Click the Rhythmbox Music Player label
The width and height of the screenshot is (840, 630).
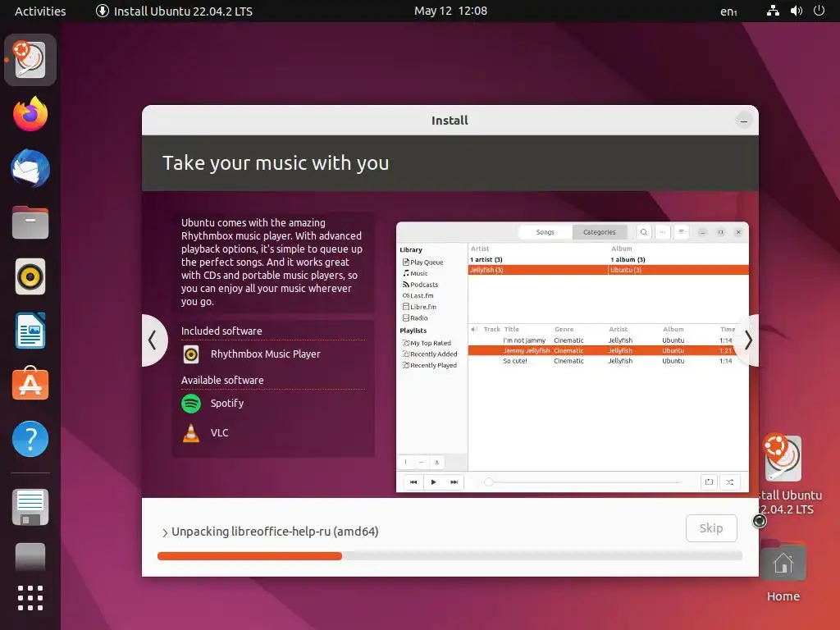[x=265, y=354]
